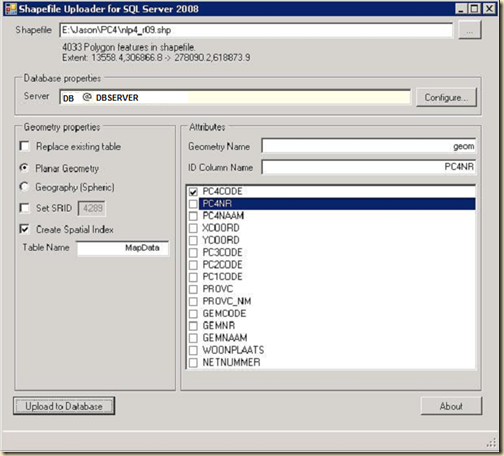Check the PC4NAAM attribute
Screen dimensions: 504x456
click(x=193, y=216)
